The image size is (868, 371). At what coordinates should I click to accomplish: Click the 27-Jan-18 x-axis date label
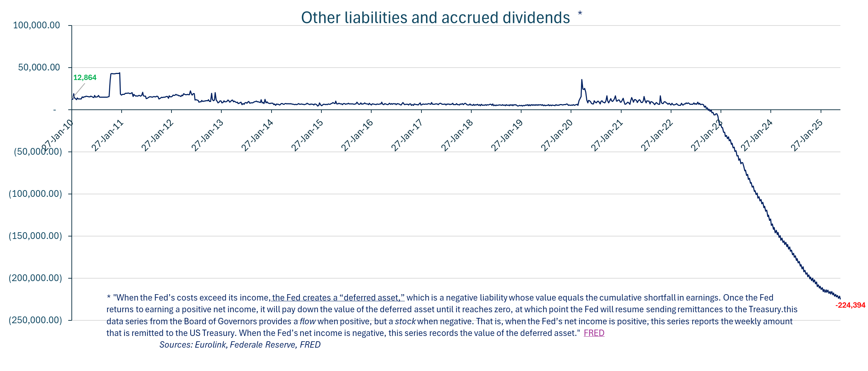click(457, 136)
